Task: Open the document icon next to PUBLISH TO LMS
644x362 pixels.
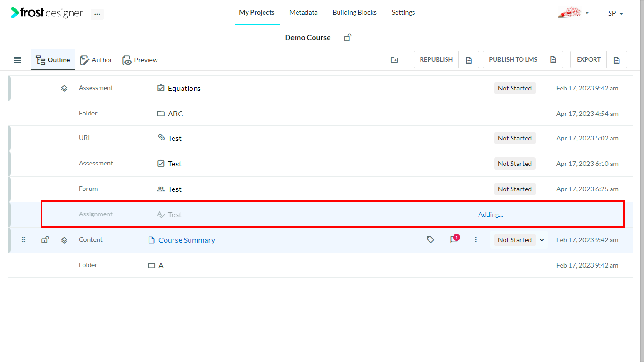Action: pos(553,60)
